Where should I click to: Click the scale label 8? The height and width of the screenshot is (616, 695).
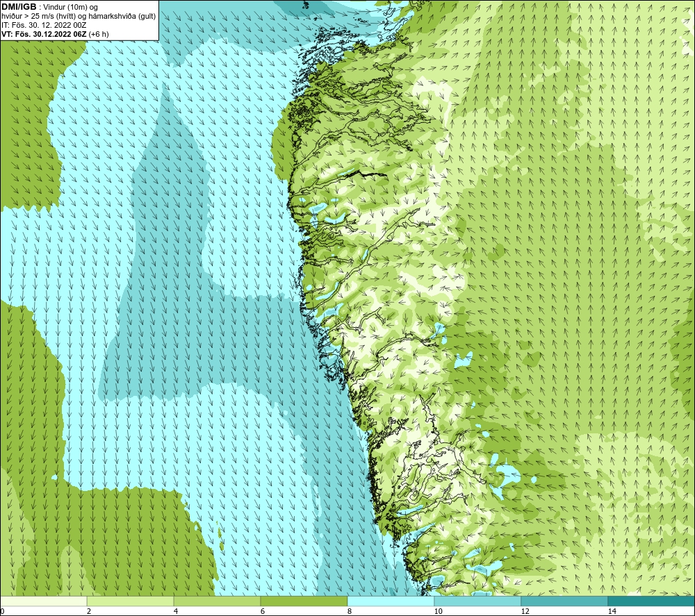[350, 611]
